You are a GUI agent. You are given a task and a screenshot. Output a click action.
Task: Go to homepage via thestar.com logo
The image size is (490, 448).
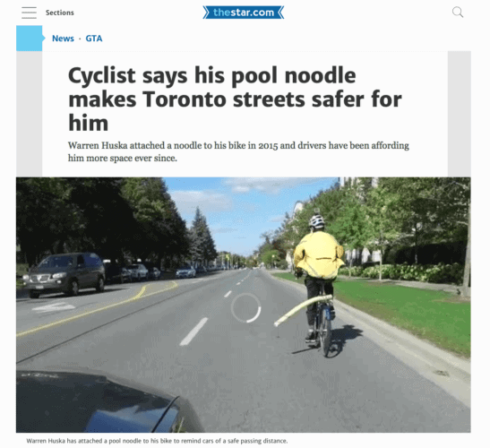click(x=244, y=13)
